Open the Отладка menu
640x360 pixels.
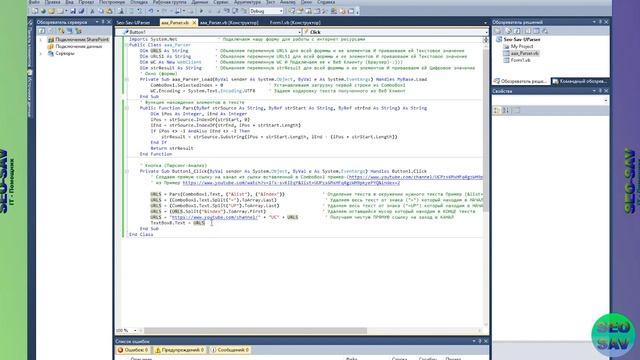coord(139,2)
